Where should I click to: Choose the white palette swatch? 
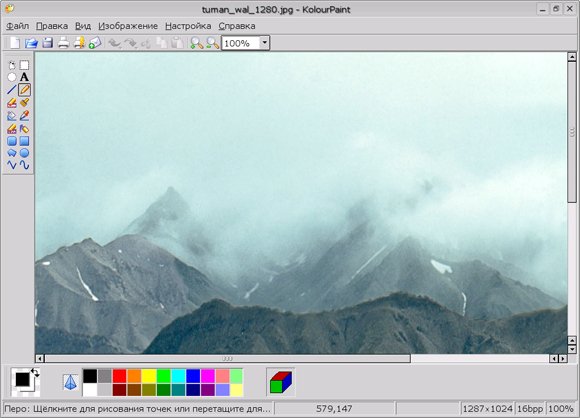click(90, 390)
